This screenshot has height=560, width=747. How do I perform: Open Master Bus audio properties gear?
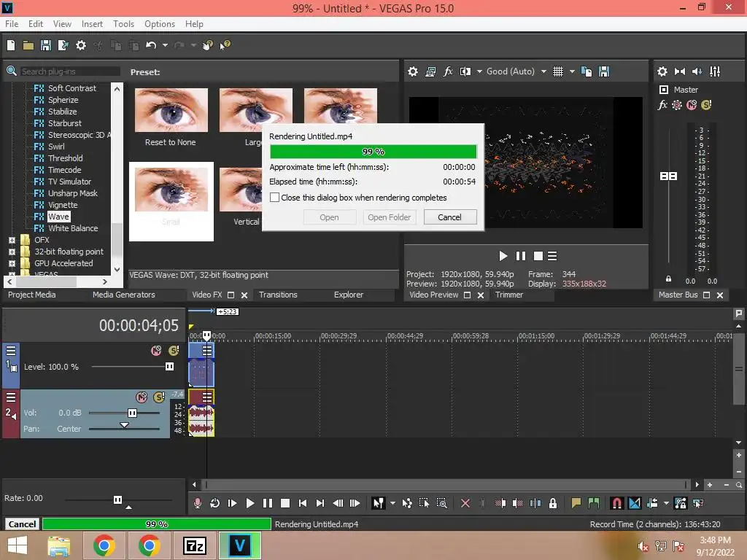(x=662, y=71)
